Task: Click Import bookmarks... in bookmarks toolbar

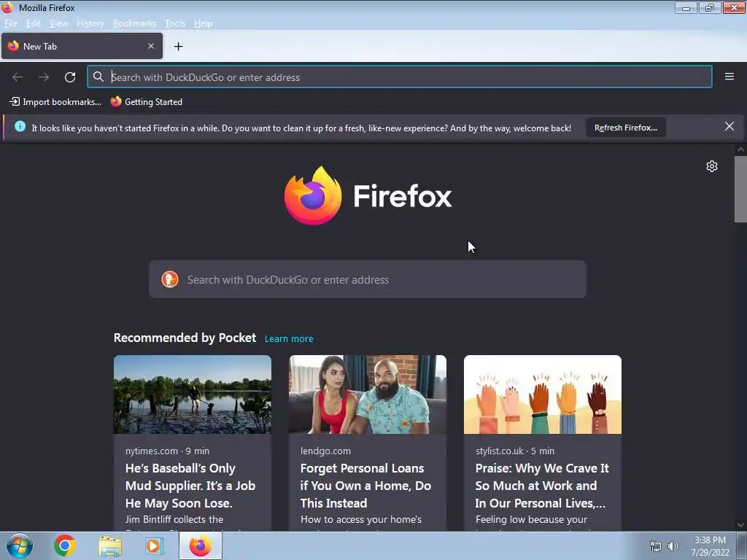Action: [x=55, y=101]
